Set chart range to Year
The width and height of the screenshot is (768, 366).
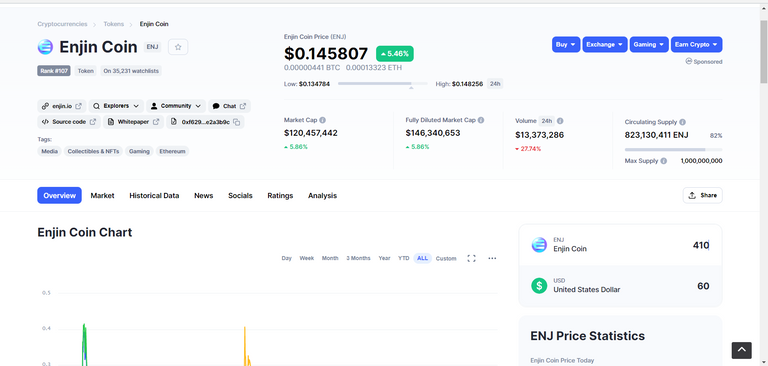pyautogui.click(x=384, y=258)
